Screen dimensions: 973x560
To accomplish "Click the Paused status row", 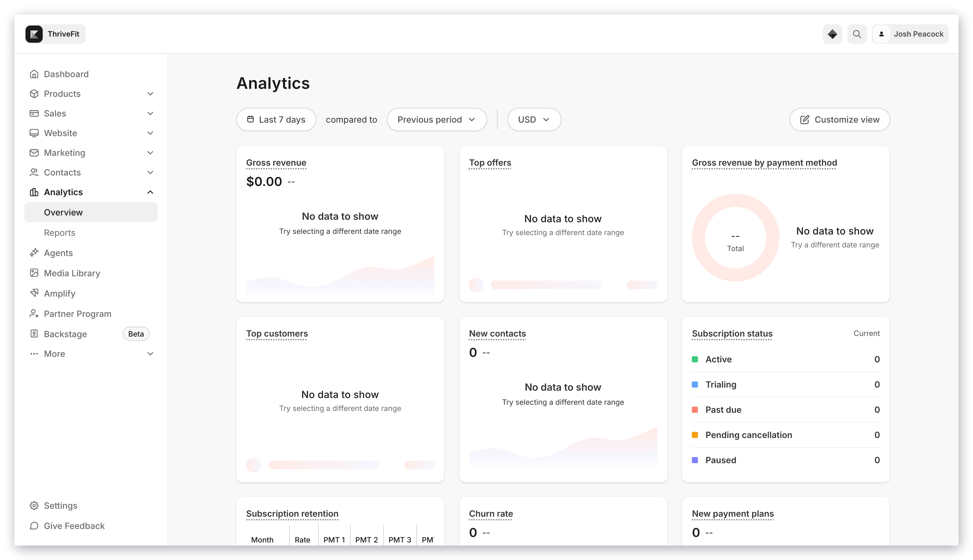I will point(785,460).
